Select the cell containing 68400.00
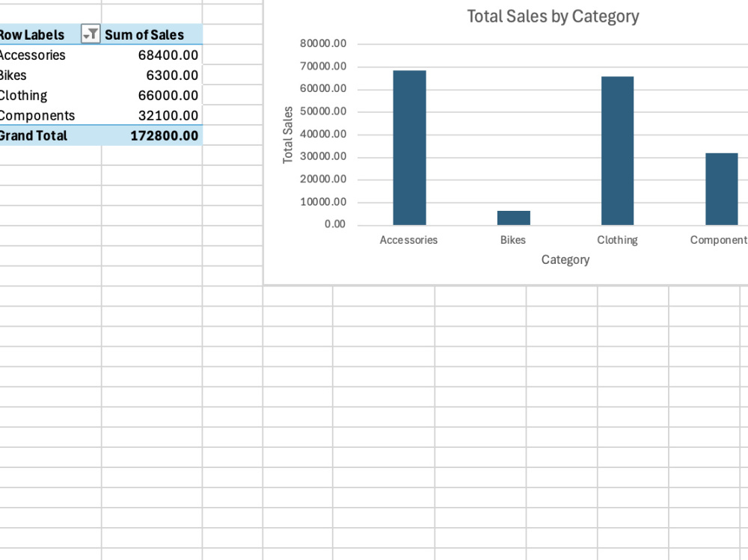The height and width of the screenshot is (560, 748). [x=152, y=55]
